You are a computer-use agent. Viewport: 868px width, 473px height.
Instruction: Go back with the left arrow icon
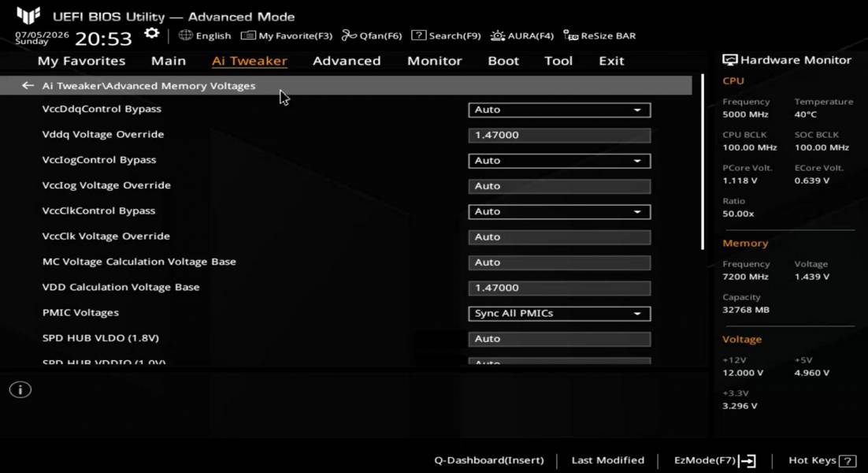pos(28,85)
